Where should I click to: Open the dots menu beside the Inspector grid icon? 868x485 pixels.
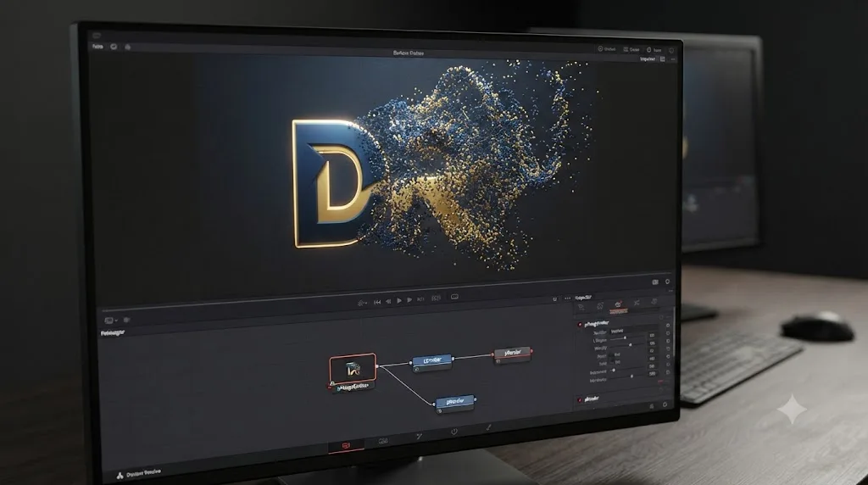pos(672,59)
